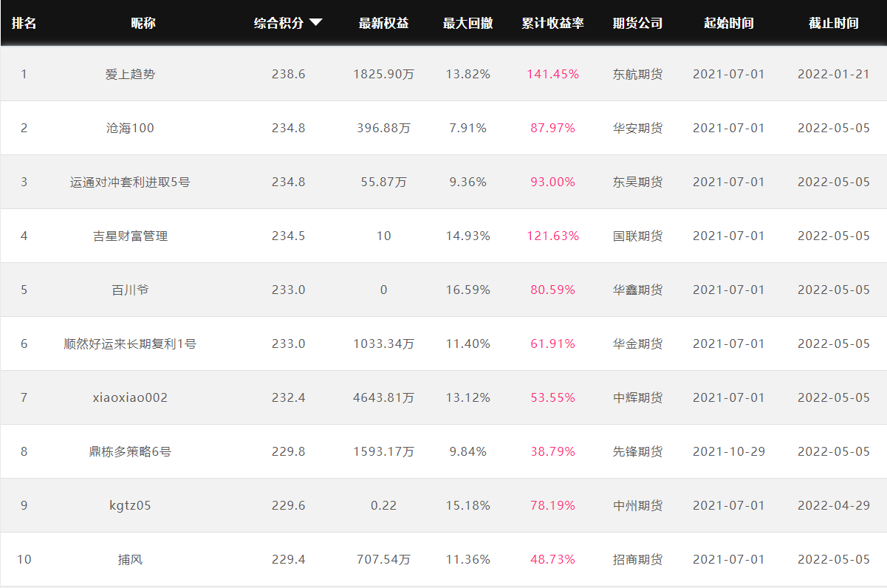Viewport: 887px width, 588px height.
Task: Open the 捕风 nickname
Action: coord(131,559)
